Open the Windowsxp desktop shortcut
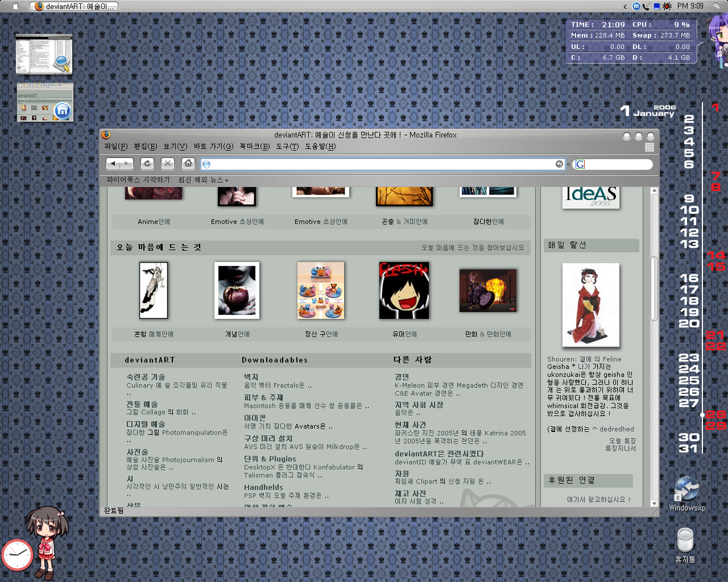 coord(686,493)
